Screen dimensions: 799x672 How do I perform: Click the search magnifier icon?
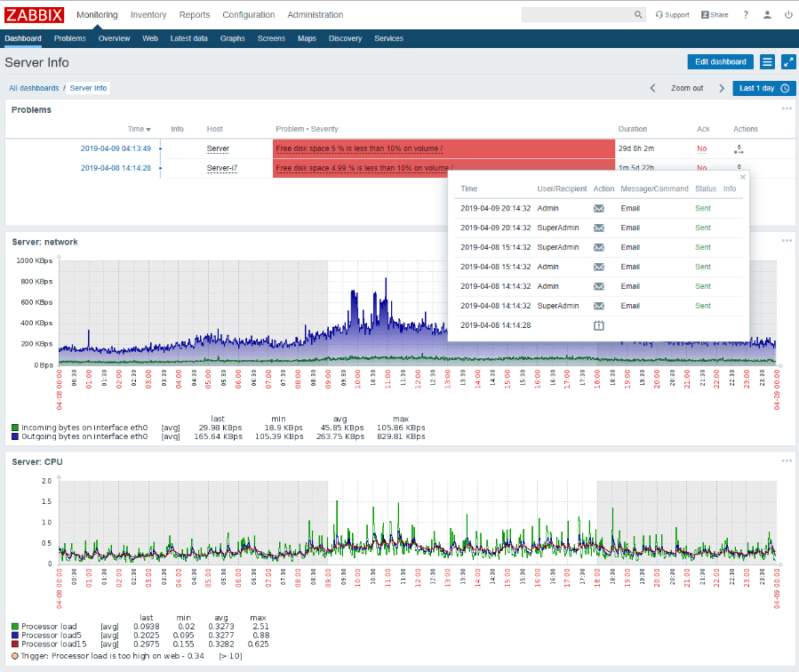pos(638,15)
